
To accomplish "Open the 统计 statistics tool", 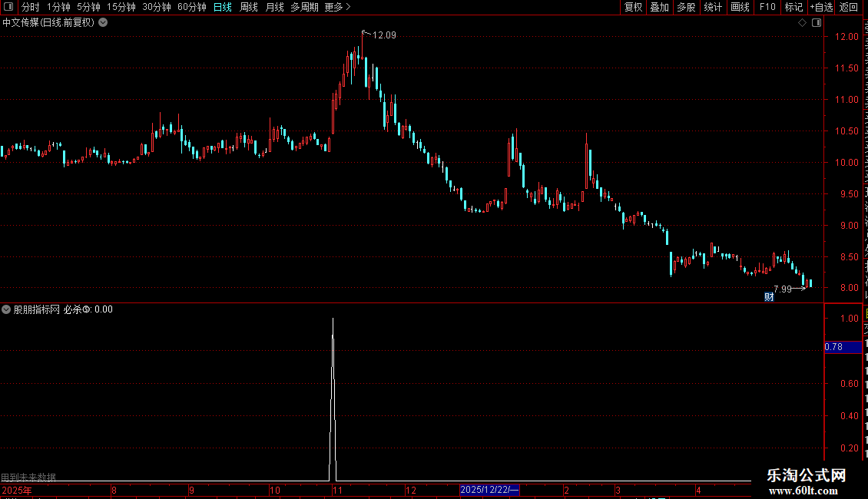I will pyautogui.click(x=712, y=7).
